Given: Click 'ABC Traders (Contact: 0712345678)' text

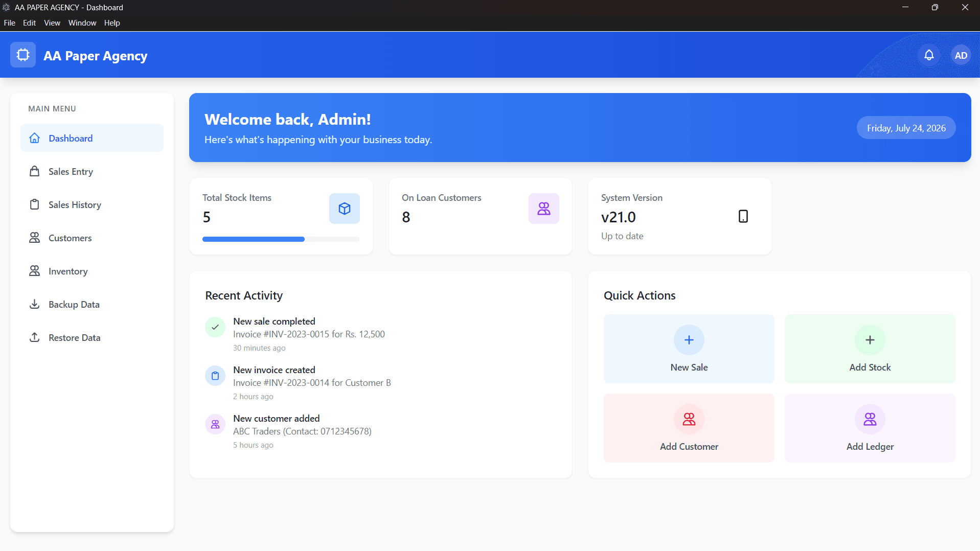Looking at the screenshot, I should pos(302,431).
